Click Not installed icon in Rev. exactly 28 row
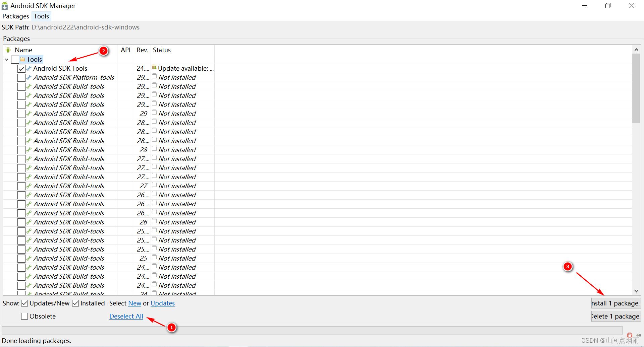The height and width of the screenshot is (347, 644). (154, 149)
